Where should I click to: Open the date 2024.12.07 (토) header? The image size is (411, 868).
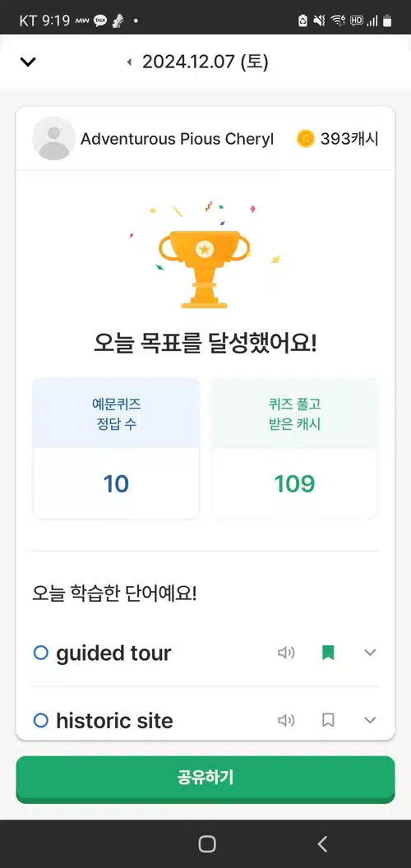205,62
